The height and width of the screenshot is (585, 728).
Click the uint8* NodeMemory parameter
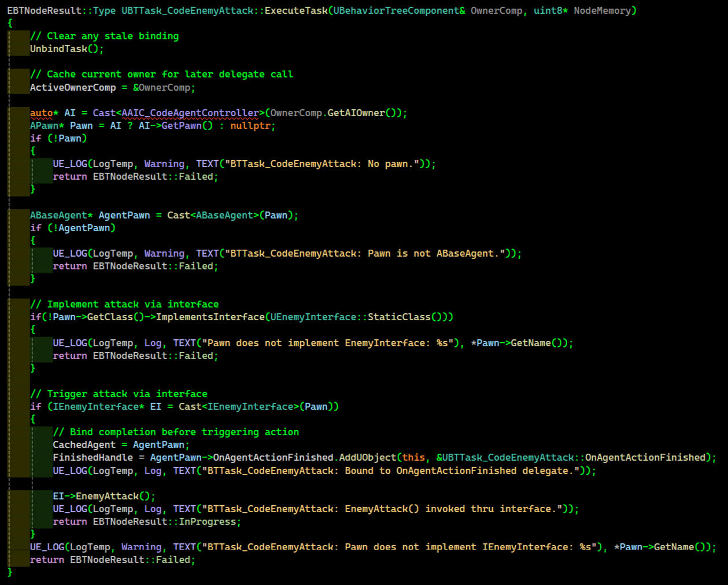pyautogui.click(x=582, y=10)
